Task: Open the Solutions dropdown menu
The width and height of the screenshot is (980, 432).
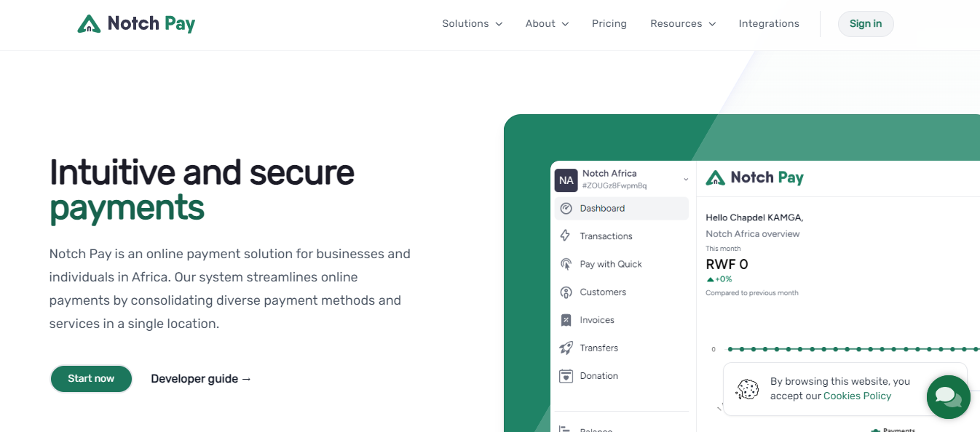Action: pyautogui.click(x=473, y=24)
